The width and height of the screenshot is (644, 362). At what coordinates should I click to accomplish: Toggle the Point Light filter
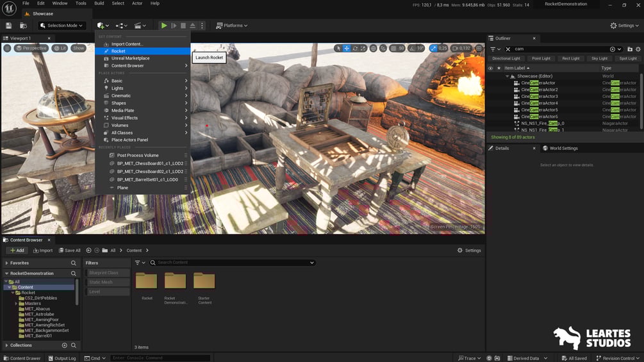541,59
